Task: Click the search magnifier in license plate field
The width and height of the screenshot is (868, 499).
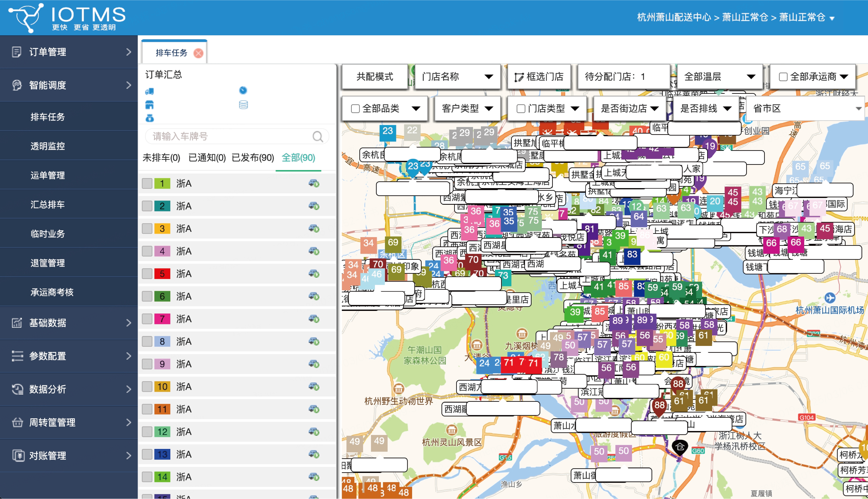Action: click(317, 136)
